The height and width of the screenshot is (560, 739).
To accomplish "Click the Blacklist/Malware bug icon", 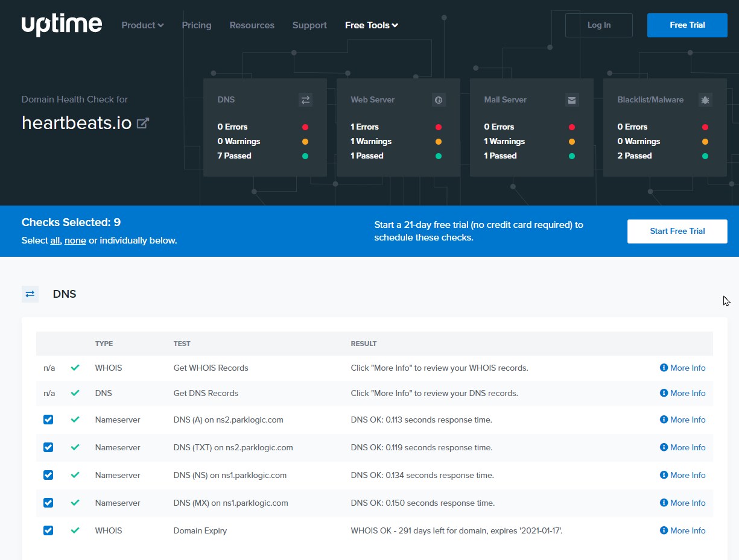I will point(705,100).
